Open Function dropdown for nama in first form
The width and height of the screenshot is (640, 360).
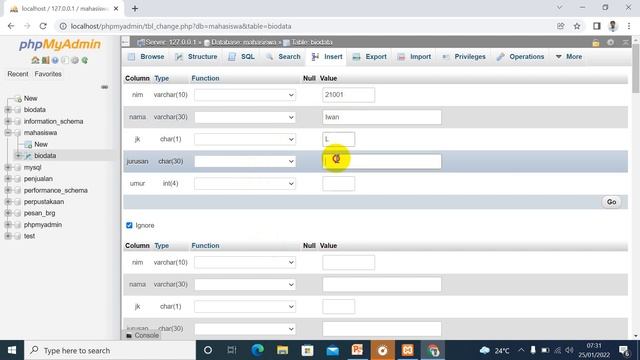[245, 117]
